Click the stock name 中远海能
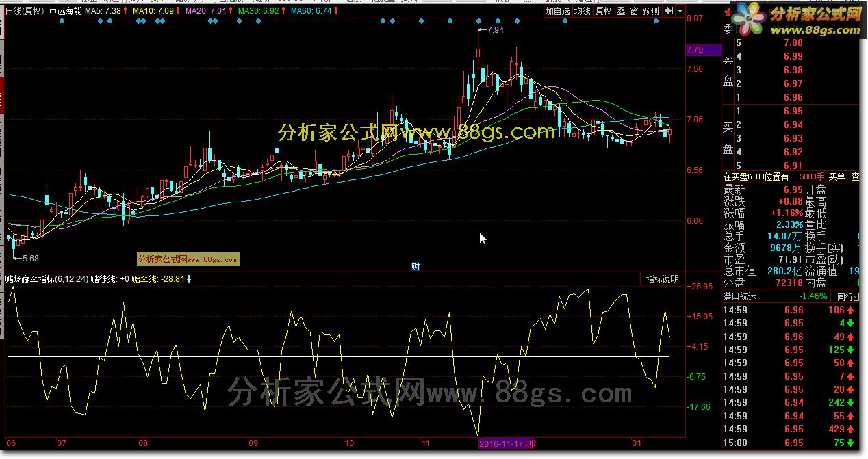 (x=67, y=11)
